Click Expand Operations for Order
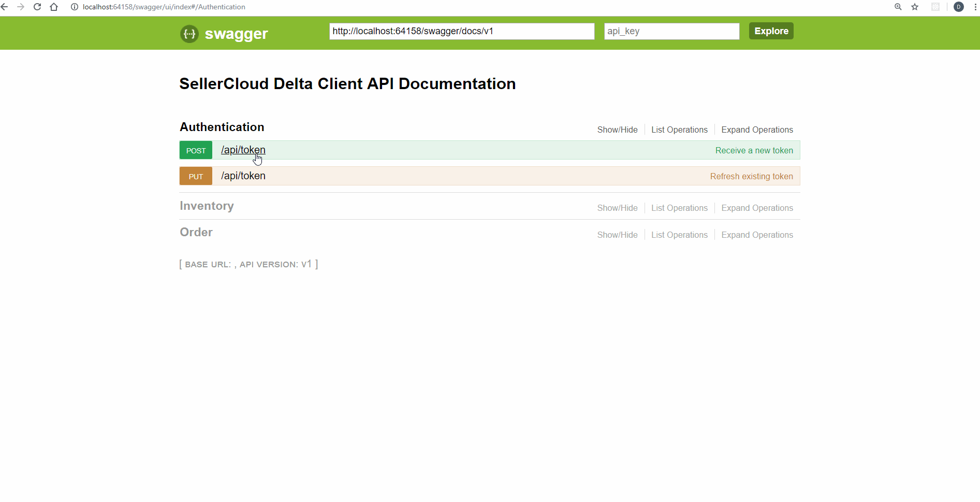The image size is (980, 502). tap(757, 235)
